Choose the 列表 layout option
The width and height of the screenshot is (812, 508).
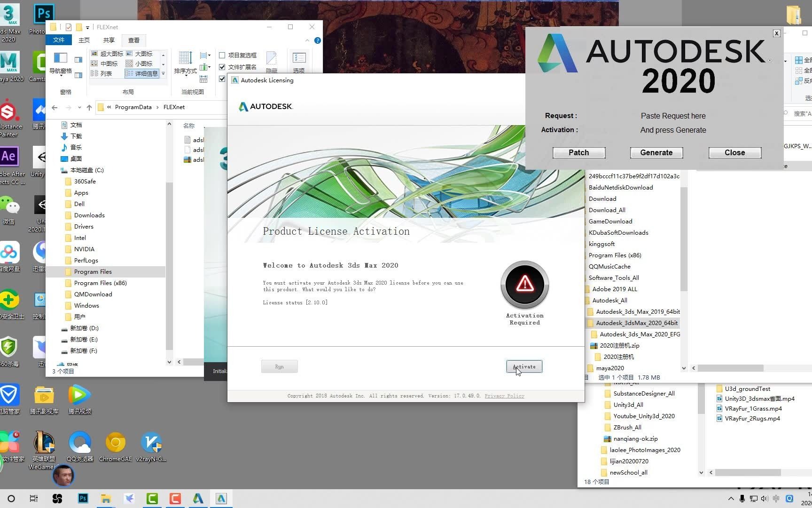[x=101, y=73]
